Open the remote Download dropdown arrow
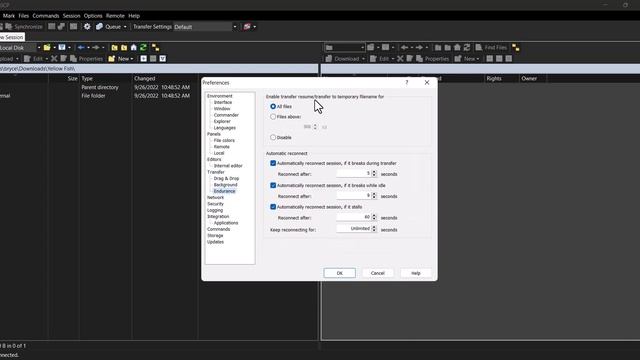640x360 pixels. click(363, 59)
